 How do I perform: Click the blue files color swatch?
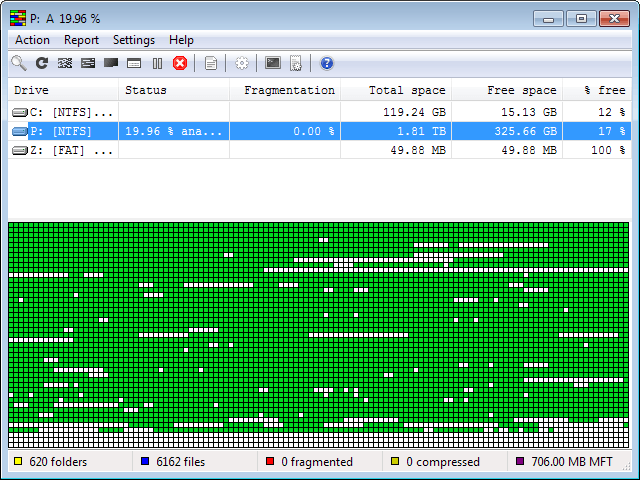click(x=145, y=462)
